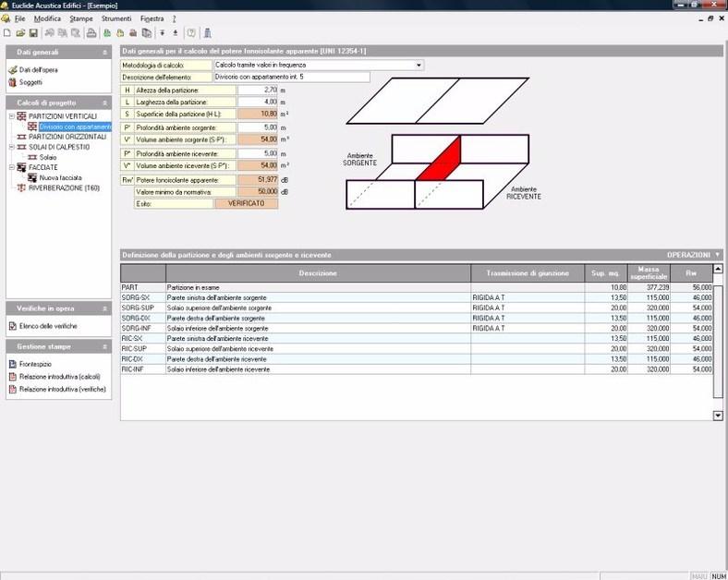Viewport: 728px width, 580px height.
Task: Click the Print toolbar icon
Action: 91,33
